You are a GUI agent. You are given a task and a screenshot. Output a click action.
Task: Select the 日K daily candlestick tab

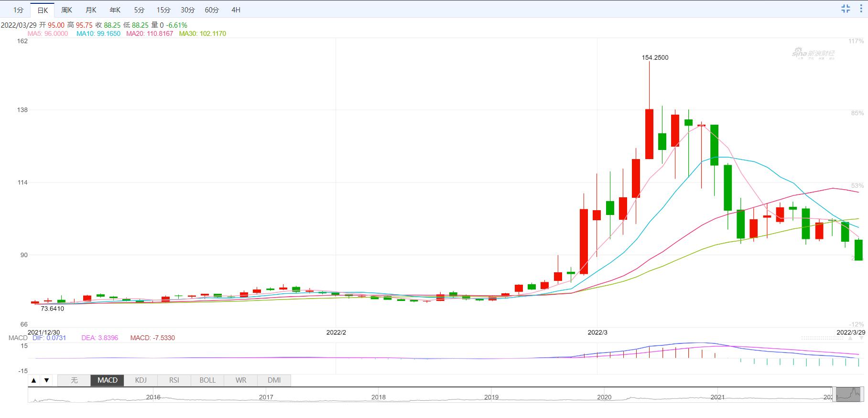pos(43,10)
